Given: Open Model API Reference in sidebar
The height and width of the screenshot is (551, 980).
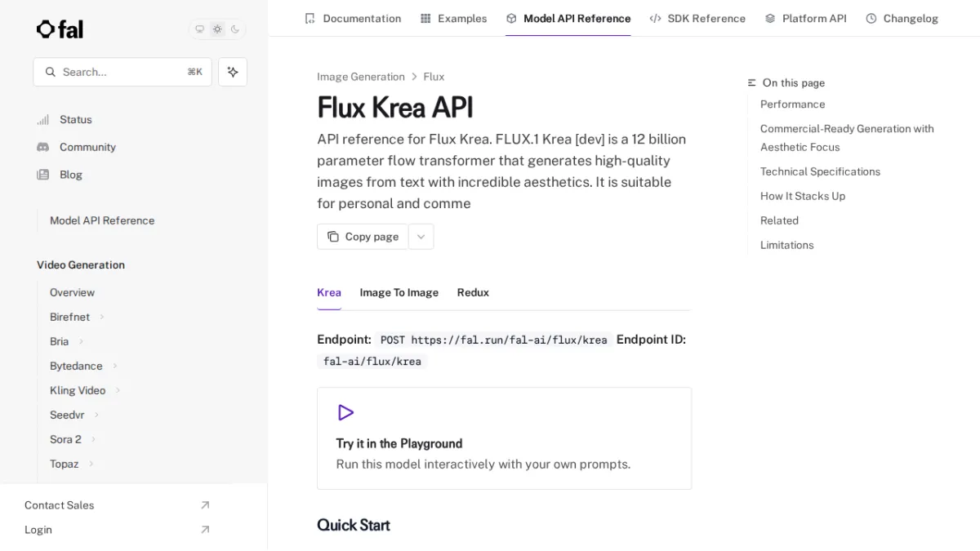Looking at the screenshot, I should click(102, 220).
